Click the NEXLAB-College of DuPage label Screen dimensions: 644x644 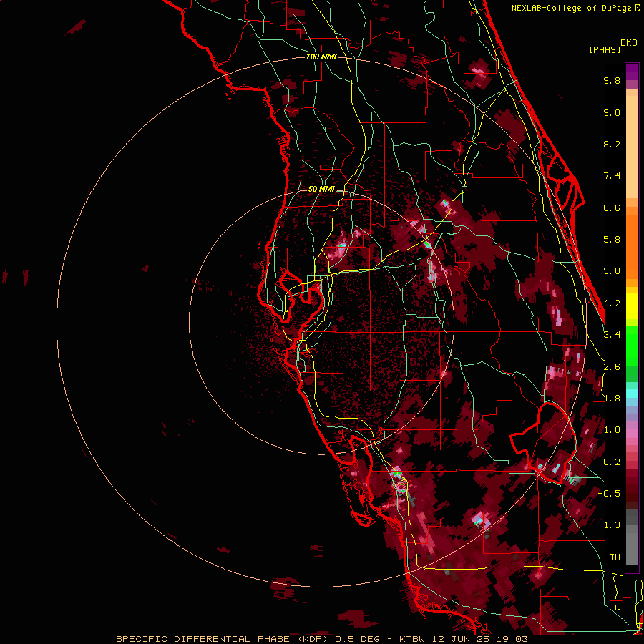pyautogui.click(x=575, y=8)
